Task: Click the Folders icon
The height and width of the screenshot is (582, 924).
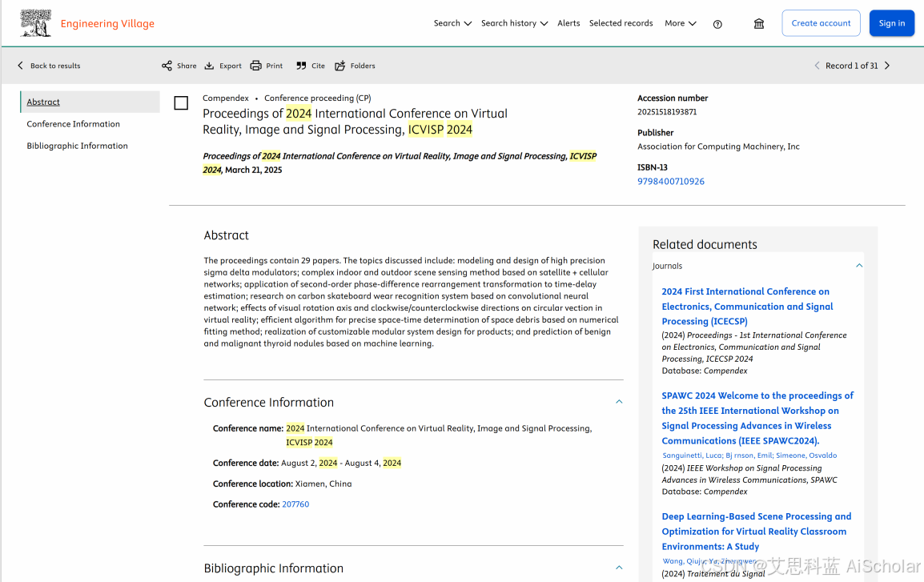Action: pyautogui.click(x=340, y=66)
